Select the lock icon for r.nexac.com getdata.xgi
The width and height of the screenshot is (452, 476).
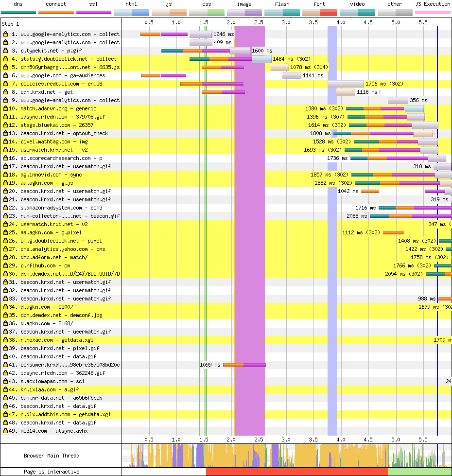(5, 340)
